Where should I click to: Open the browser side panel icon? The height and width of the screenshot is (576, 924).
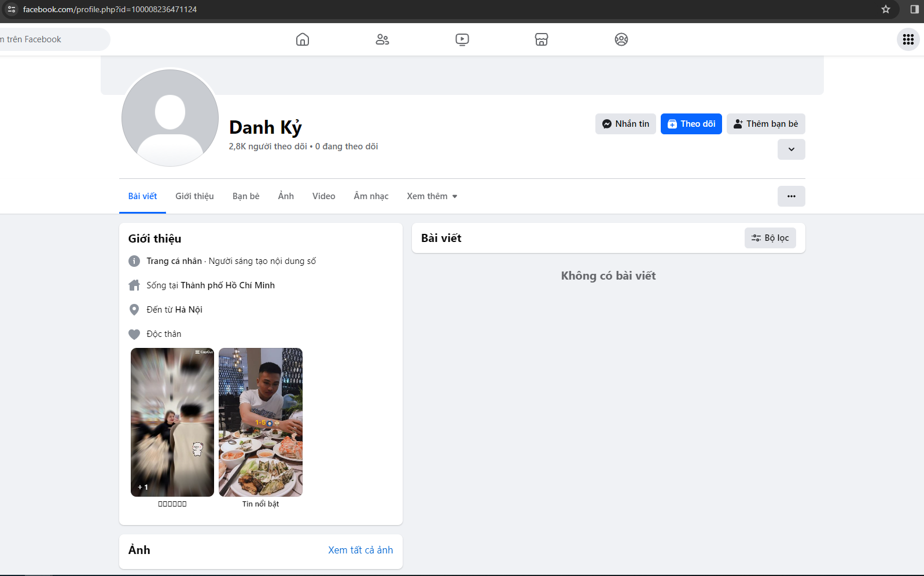pyautogui.click(x=914, y=9)
